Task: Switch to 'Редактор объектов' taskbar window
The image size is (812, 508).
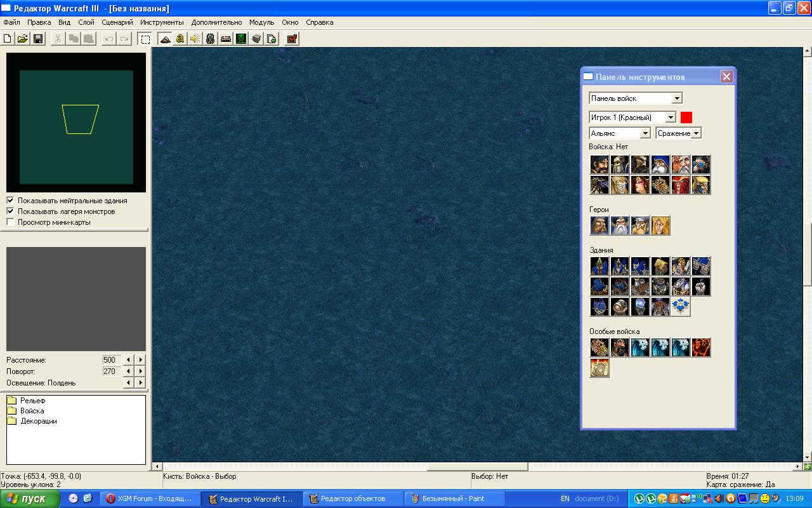Action: [x=353, y=499]
